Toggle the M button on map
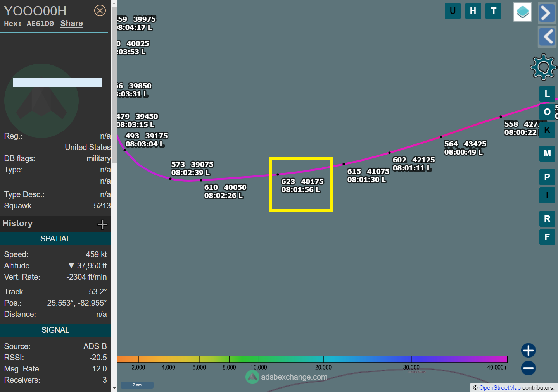This screenshot has width=558, height=392. [x=547, y=153]
